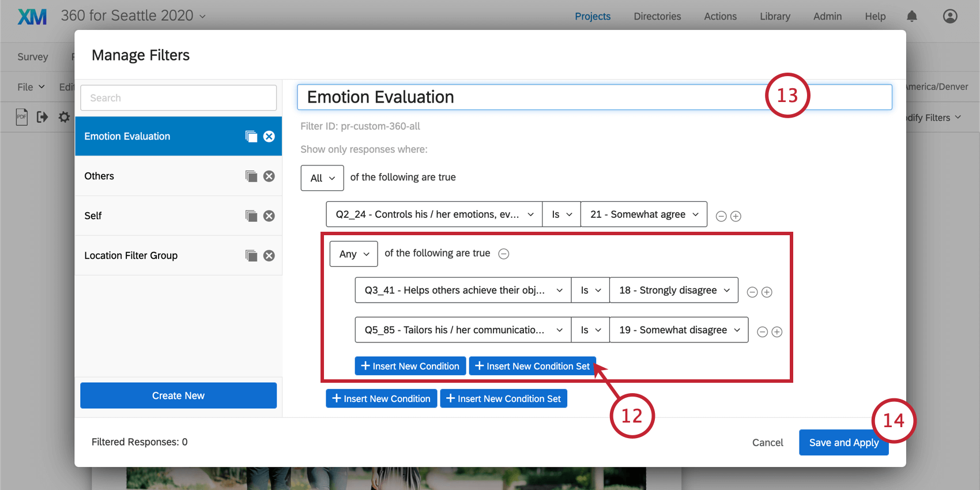Open the Library menu
This screenshot has height=490, width=980.
(775, 16)
